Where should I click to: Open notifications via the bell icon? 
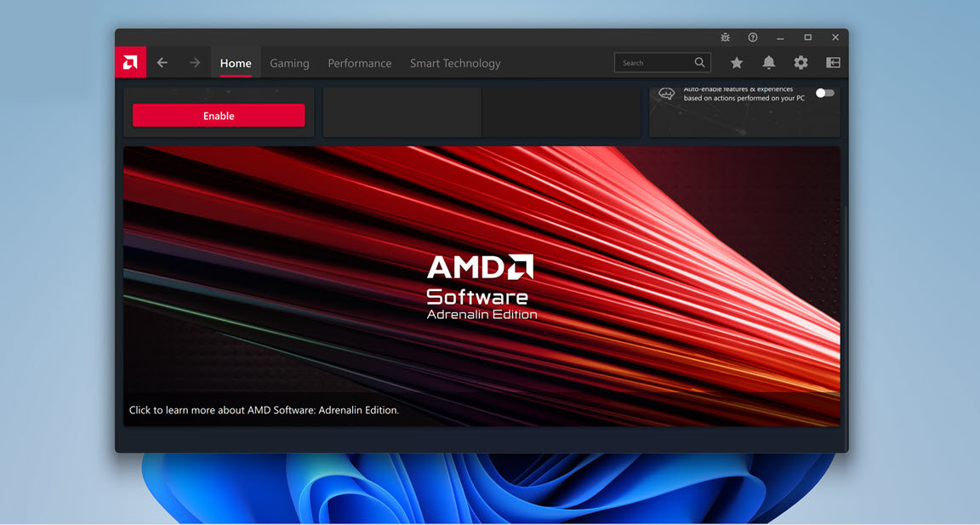click(768, 62)
